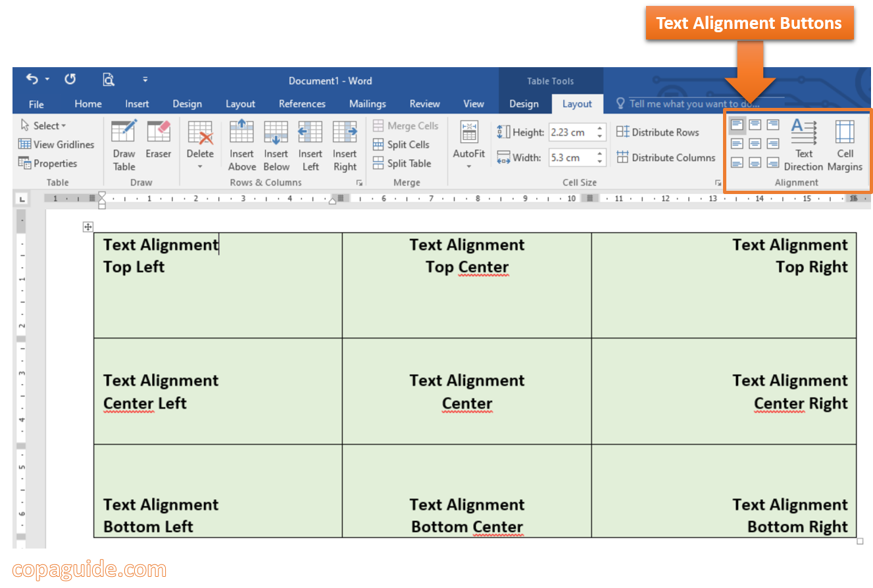Toggle View Gridlines display
873x588 pixels.
pos(57,144)
